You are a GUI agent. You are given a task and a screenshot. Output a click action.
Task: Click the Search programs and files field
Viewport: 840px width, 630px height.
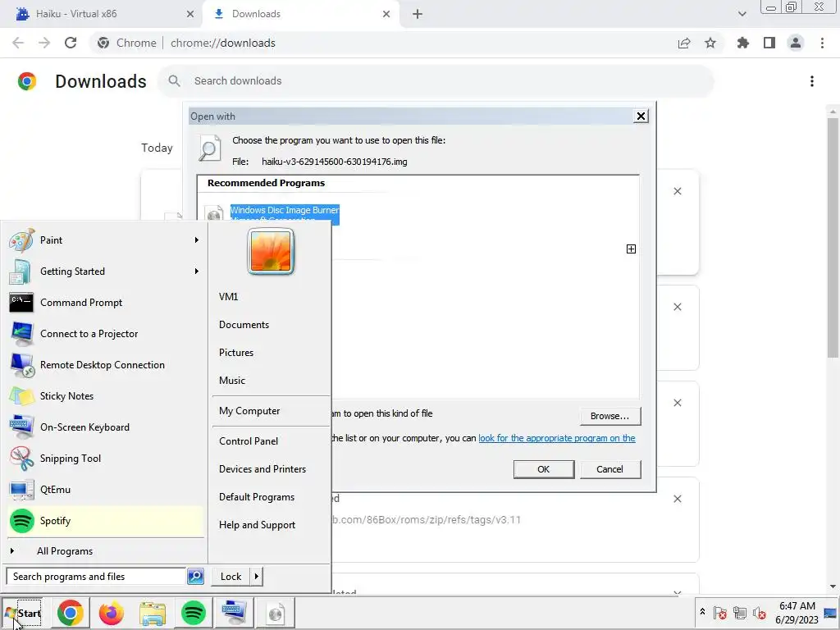[x=97, y=577]
